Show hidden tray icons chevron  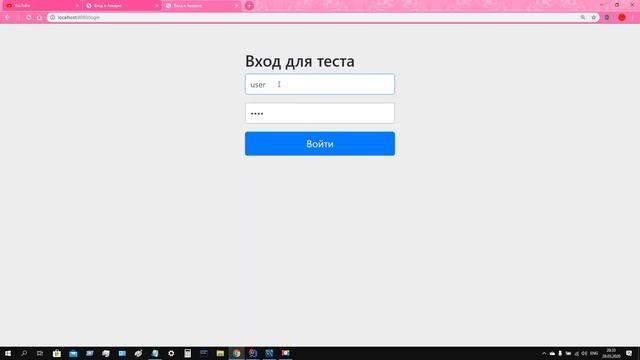coord(544,353)
